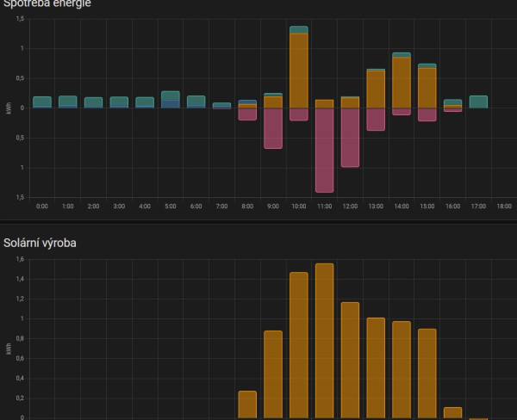Click the teal 17:00 consumption bar
The height and width of the screenshot is (420, 517).
(478, 102)
